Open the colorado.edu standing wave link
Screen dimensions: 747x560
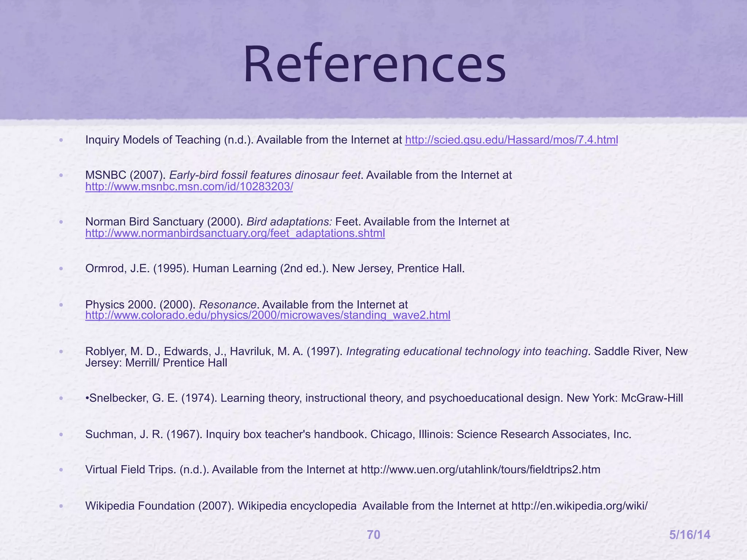coord(268,315)
